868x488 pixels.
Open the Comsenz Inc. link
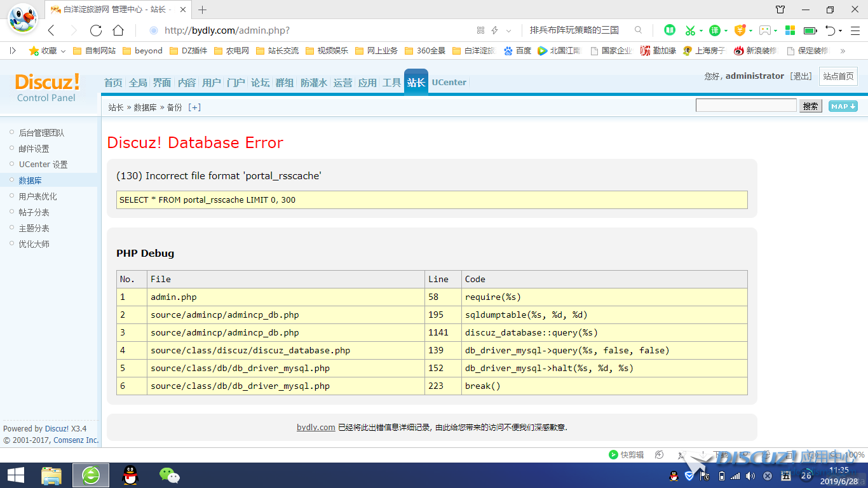tap(76, 440)
